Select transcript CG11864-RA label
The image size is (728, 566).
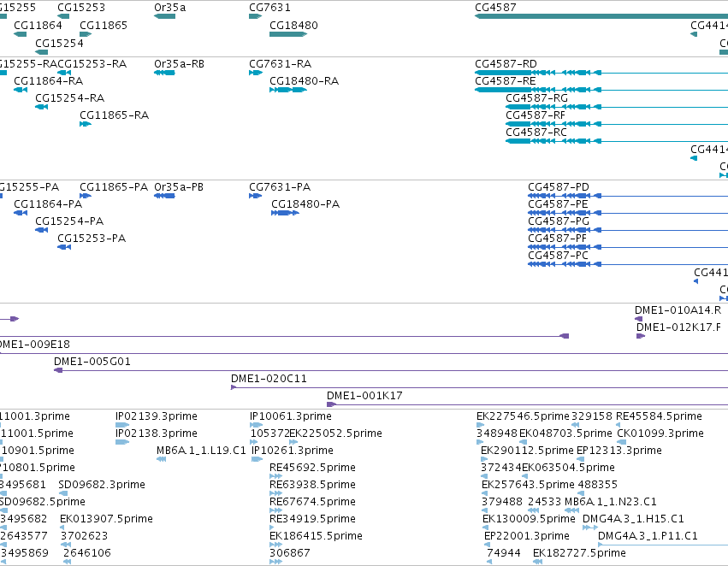[48, 80]
